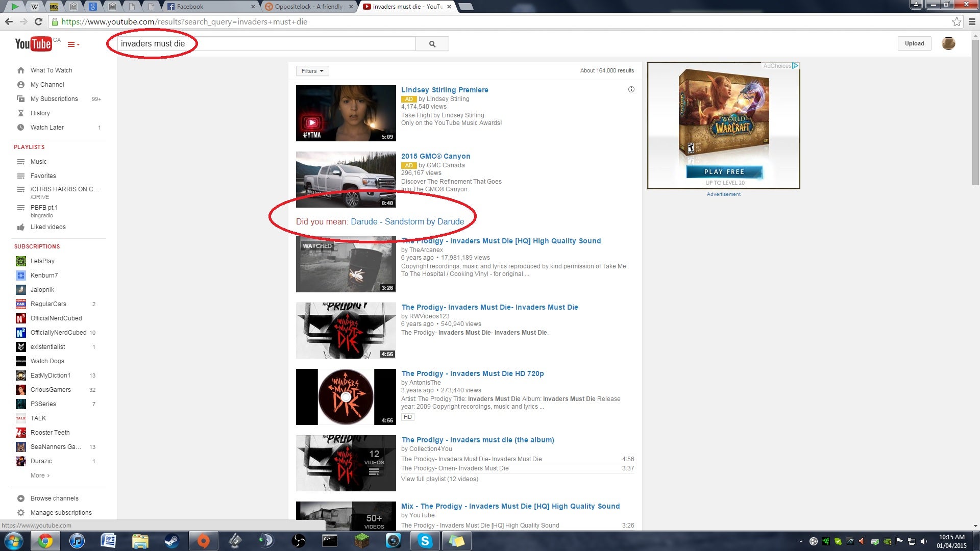Open viewing History
The image size is (980, 551).
(x=40, y=113)
